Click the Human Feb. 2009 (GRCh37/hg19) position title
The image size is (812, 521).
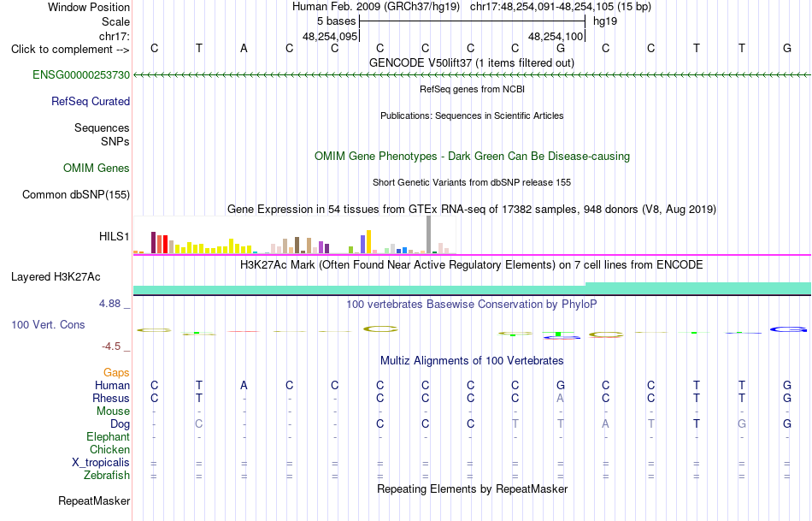click(x=376, y=7)
